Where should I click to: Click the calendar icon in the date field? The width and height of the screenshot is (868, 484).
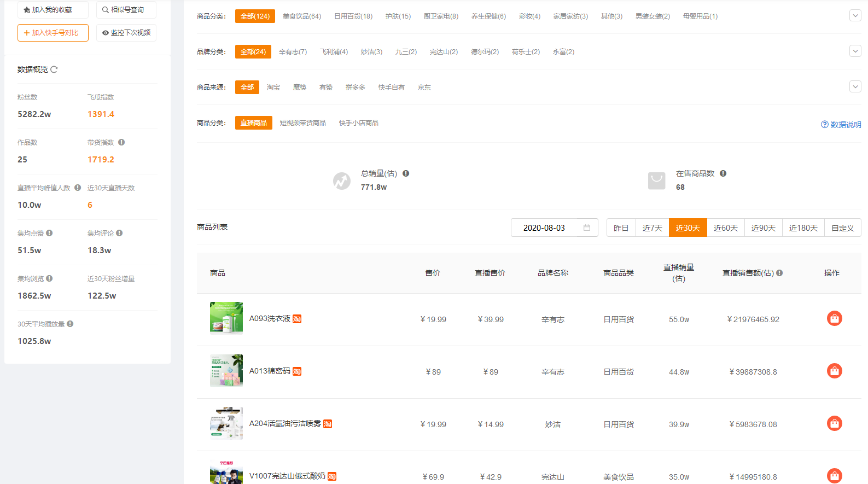click(x=587, y=228)
